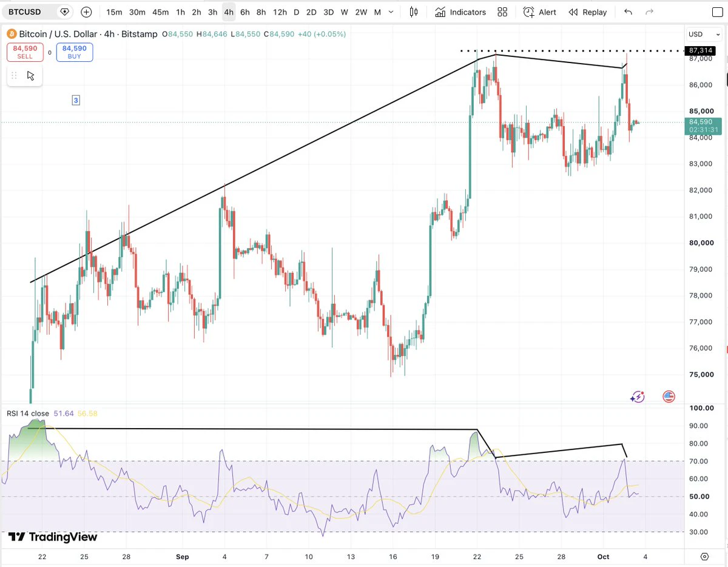Screen dimensions: 728x567
Task: Click the redo arrow in top toolbar
Action: coord(650,12)
